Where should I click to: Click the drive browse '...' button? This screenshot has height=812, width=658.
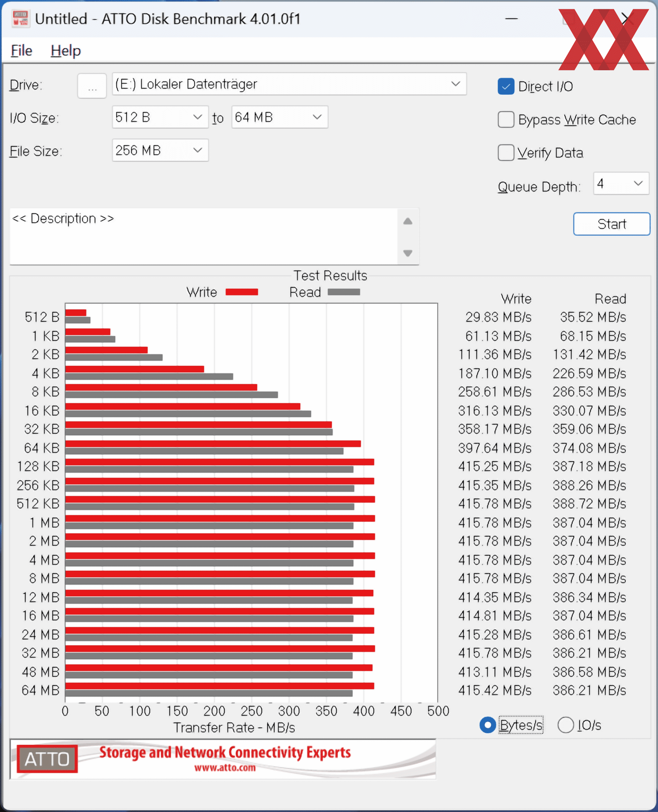pos(92,86)
